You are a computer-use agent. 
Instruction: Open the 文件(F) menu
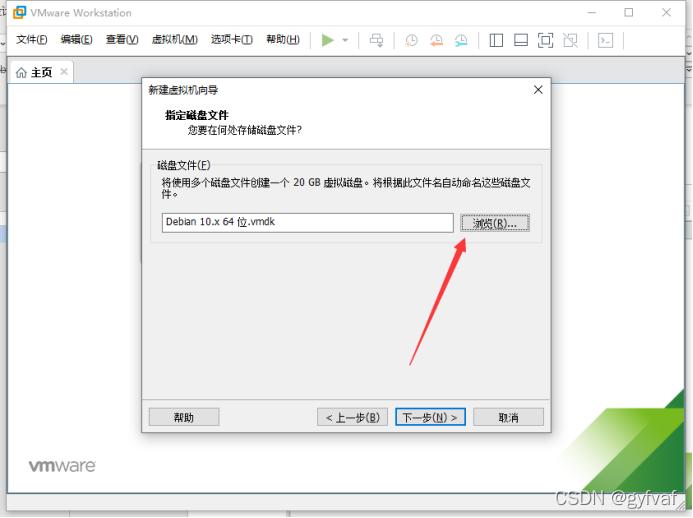pos(32,40)
